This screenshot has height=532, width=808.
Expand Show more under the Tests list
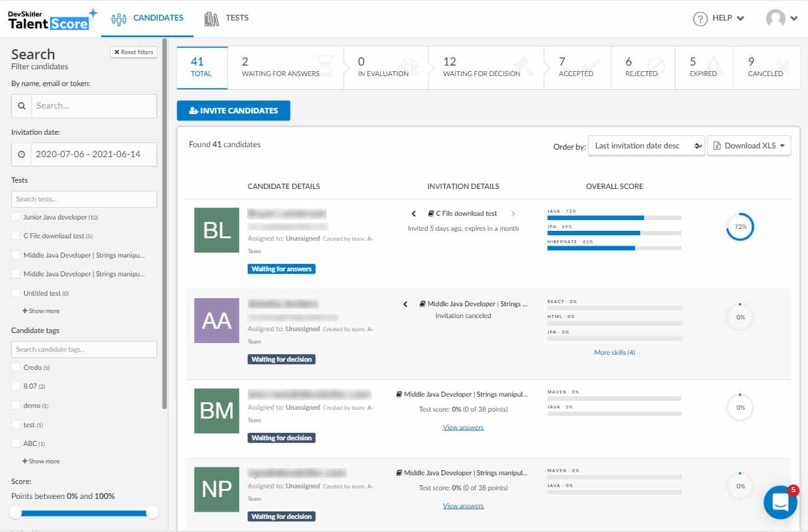(x=40, y=311)
